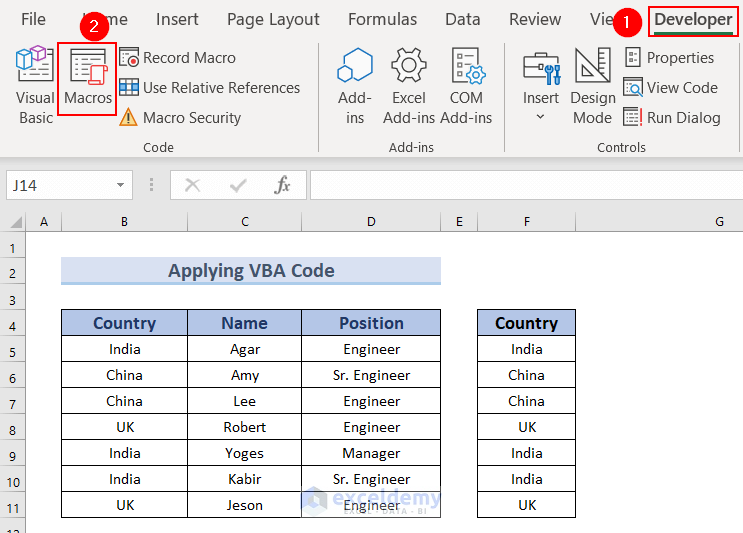Start Record Macro
Screen dimensions: 743x533
click(x=178, y=58)
